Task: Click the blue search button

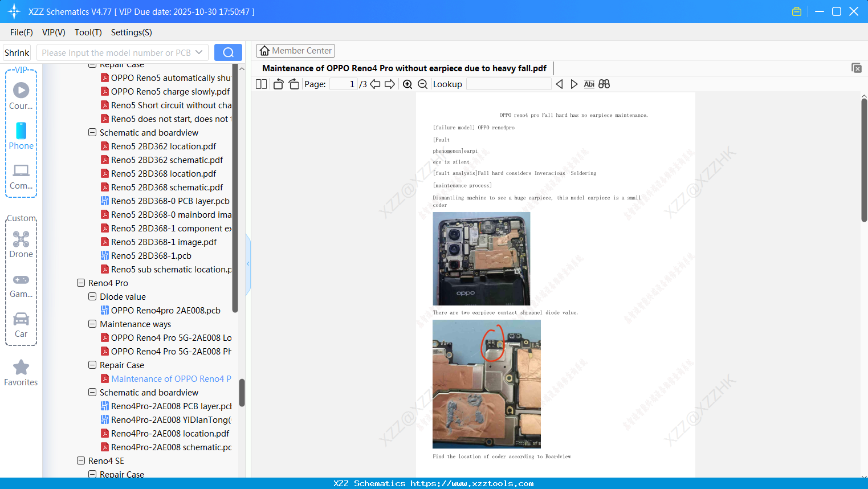Action: [228, 52]
